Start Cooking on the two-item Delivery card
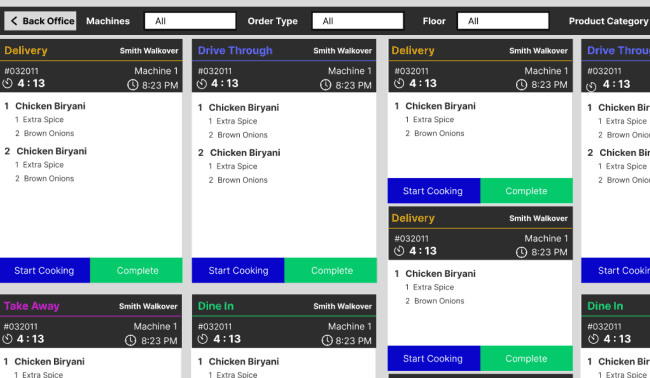Screen dimensions: 650x378 pyautogui.click(x=45, y=271)
